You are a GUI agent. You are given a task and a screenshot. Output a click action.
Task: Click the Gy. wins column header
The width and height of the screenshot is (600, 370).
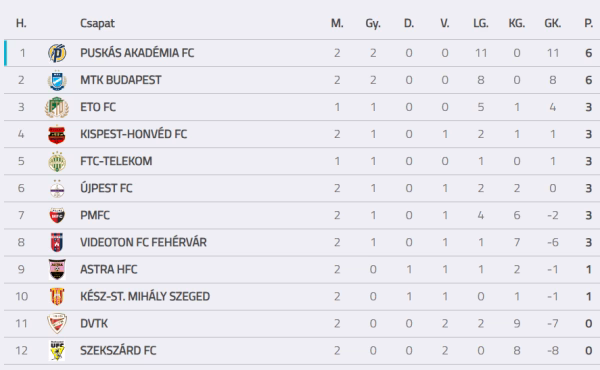tap(373, 23)
